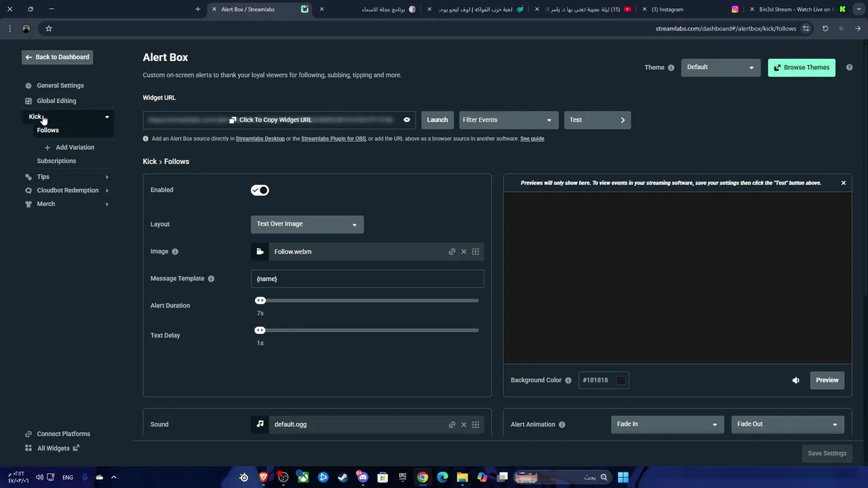
Task: Click the bookmark star icon
Action: 49,28
